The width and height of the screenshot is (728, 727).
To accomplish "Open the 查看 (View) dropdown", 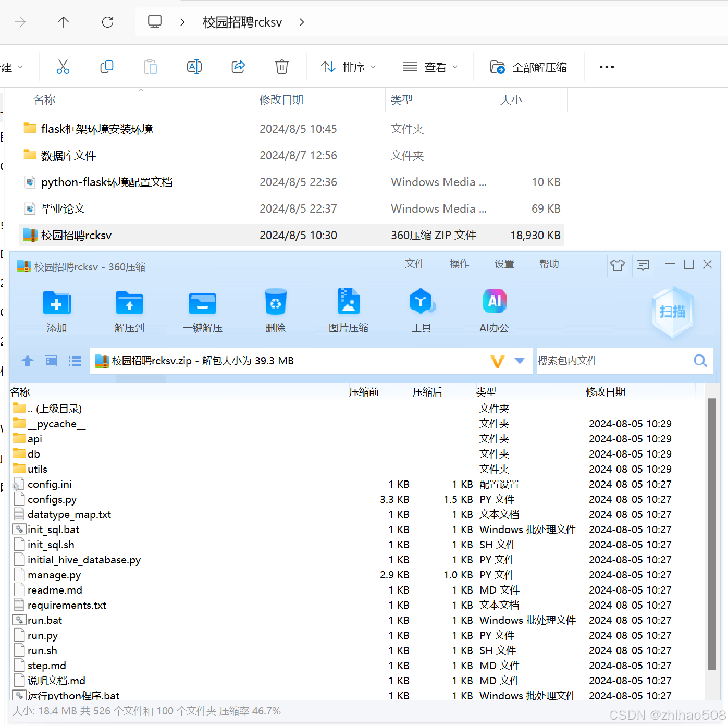I will (x=430, y=67).
